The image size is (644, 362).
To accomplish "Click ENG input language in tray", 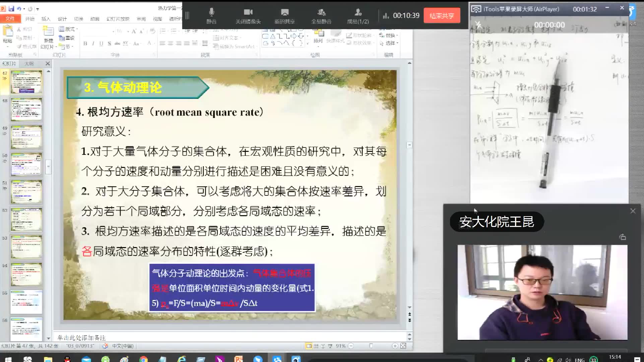I will [579, 360].
